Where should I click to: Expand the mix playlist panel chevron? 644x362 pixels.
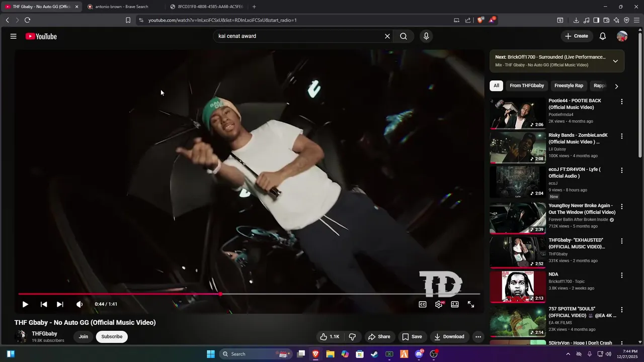615,61
